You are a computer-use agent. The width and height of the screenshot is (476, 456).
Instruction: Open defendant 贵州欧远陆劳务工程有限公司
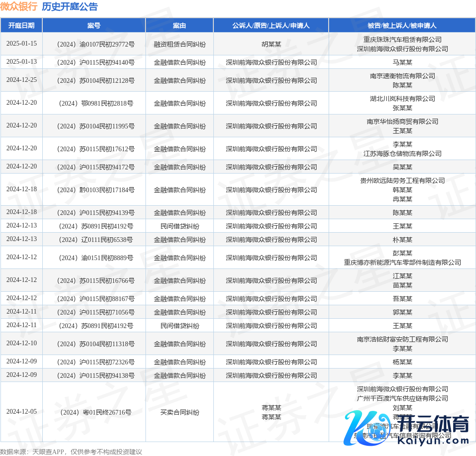coord(402,181)
